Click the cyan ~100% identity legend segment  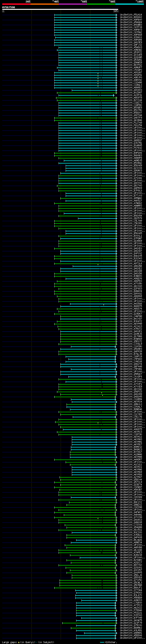(130, 4)
